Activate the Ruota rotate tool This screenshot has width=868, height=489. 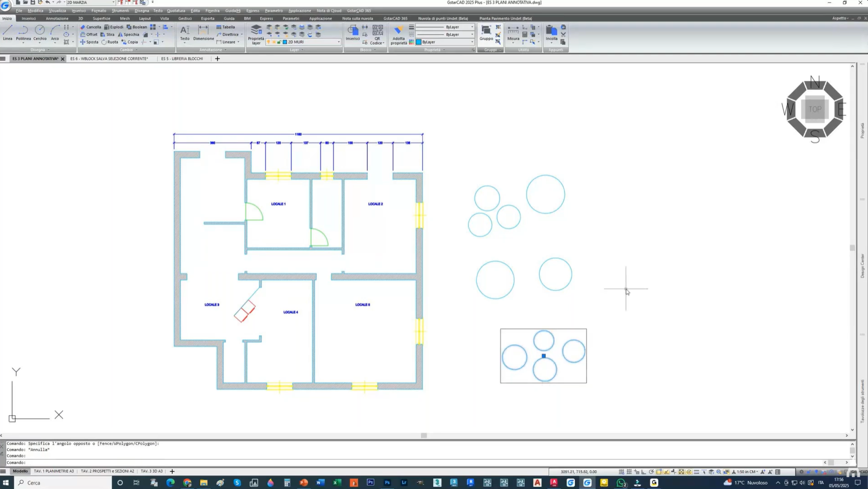click(x=110, y=42)
